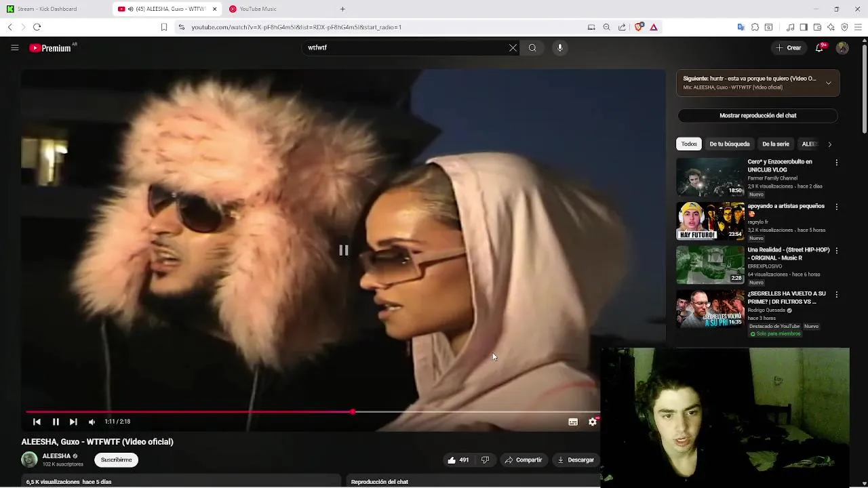Open Una Realidad Street HIP-HOP thumbnail
Viewport: 868px width, 488px height.
tap(710, 265)
